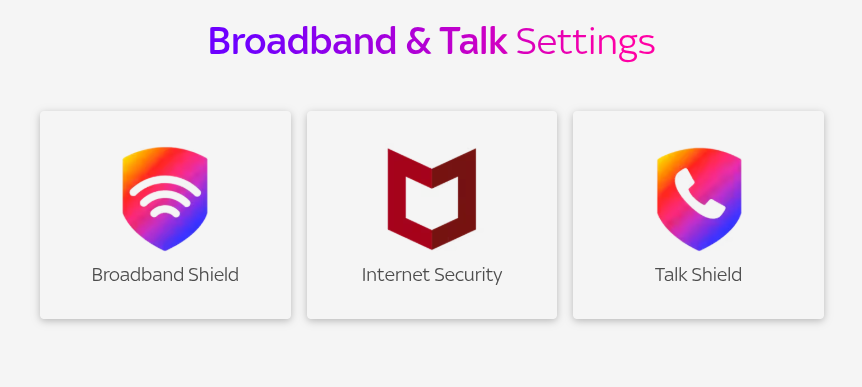The width and height of the screenshot is (862, 387).
Task: Tap the white wifi symbol inside shield
Action: [x=165, y=197]
